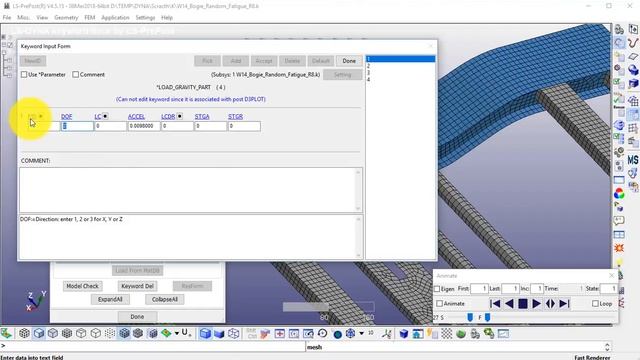Jump to first animation state
The width and height of the screenshot is (640, 360).
tap(495, 304)
